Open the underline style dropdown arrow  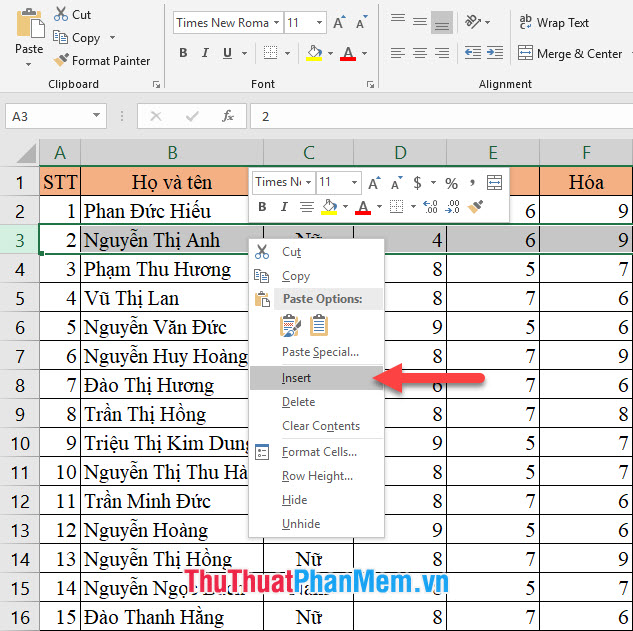click(x=244, y=53)
